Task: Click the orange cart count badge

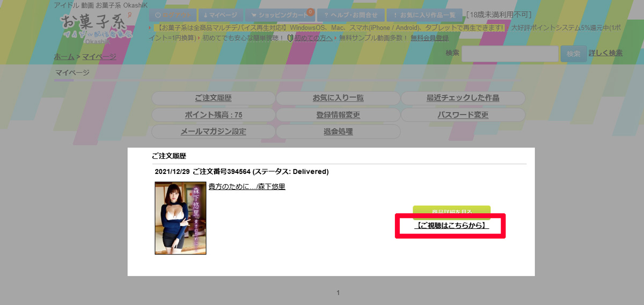Action: [x=310, y=11]
